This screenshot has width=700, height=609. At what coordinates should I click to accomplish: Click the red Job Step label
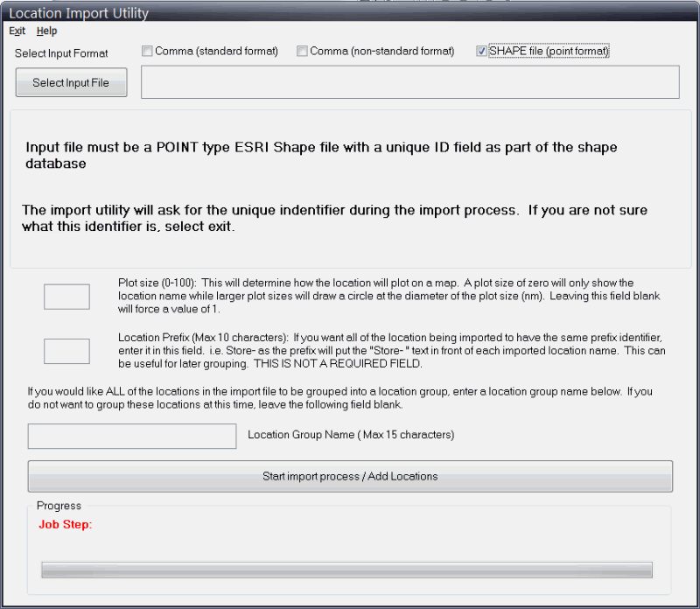66,525
